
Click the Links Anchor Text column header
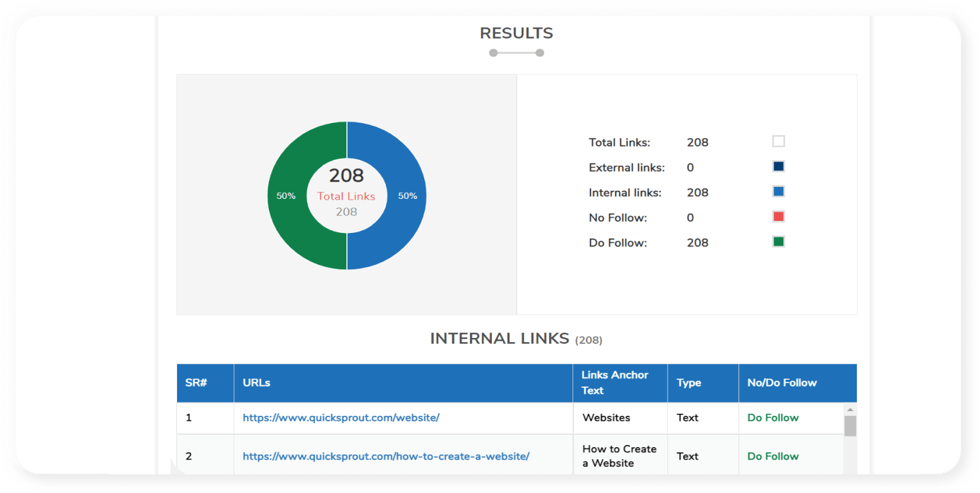(620, 383)
